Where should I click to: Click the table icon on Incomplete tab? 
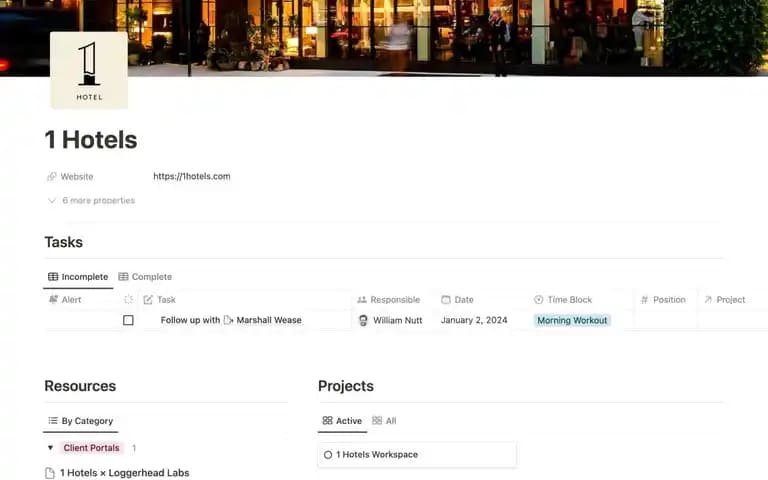(53, 277)
